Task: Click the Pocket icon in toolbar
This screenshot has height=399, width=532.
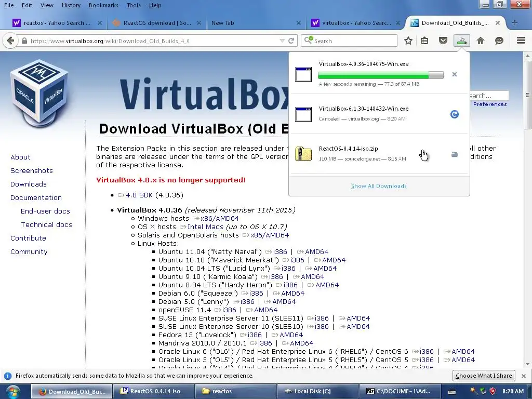Action: tap(443, 41)
